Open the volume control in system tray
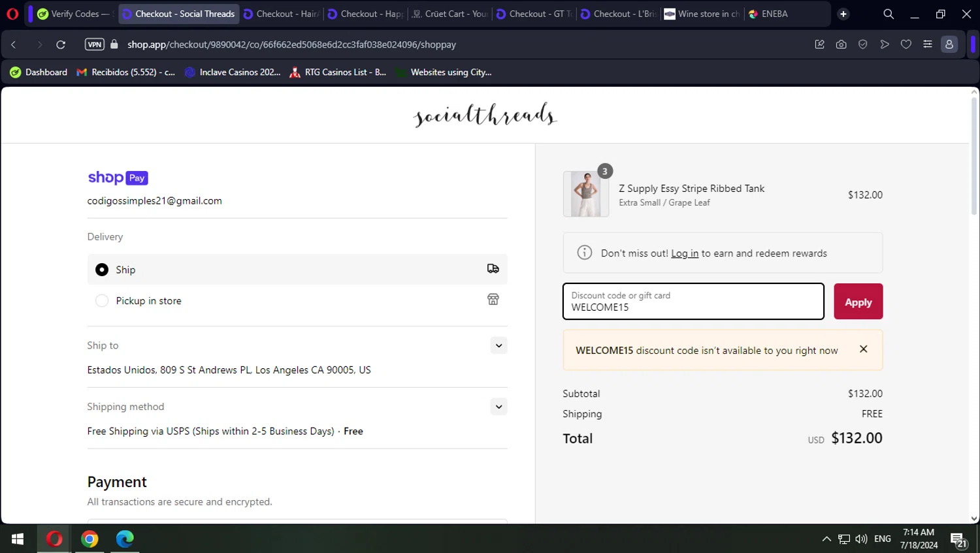The width and height of the screenshot is (980, 553). (x=861, y=539)
